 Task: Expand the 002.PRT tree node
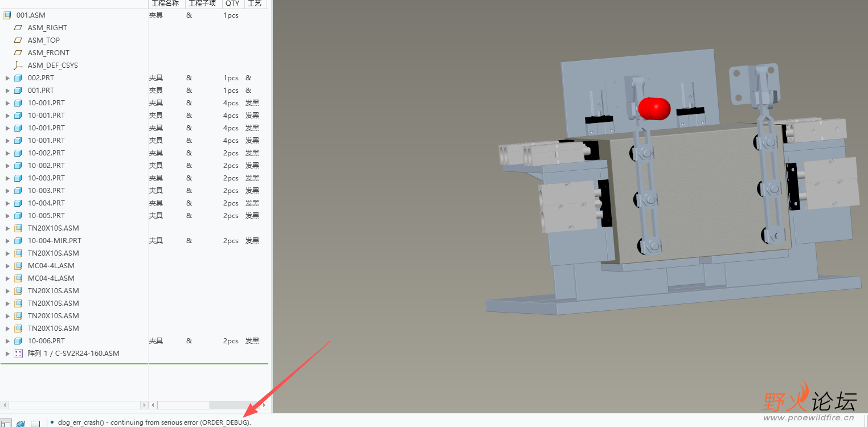point(7,78)
